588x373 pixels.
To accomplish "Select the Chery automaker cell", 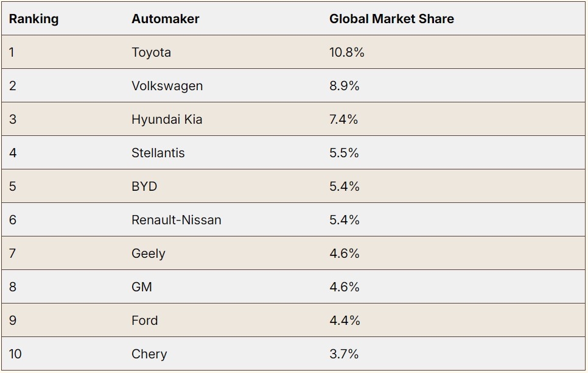I will [149, 354].
